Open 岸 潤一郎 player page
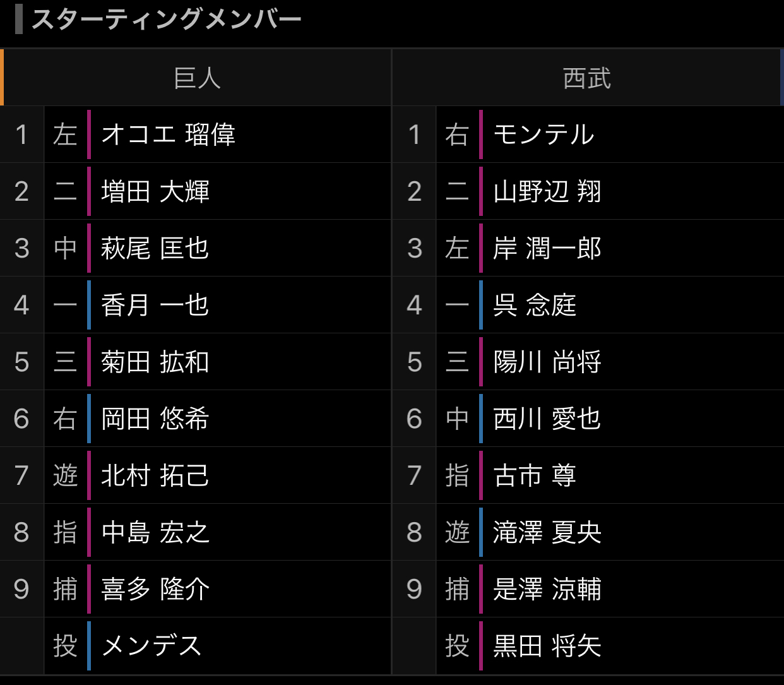The width and height of the screenshot is (784, 685). [x=547, y=248]
